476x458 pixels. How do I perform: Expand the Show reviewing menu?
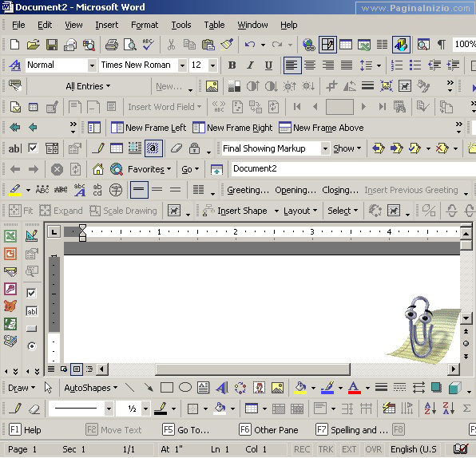(x=347, y=148)
